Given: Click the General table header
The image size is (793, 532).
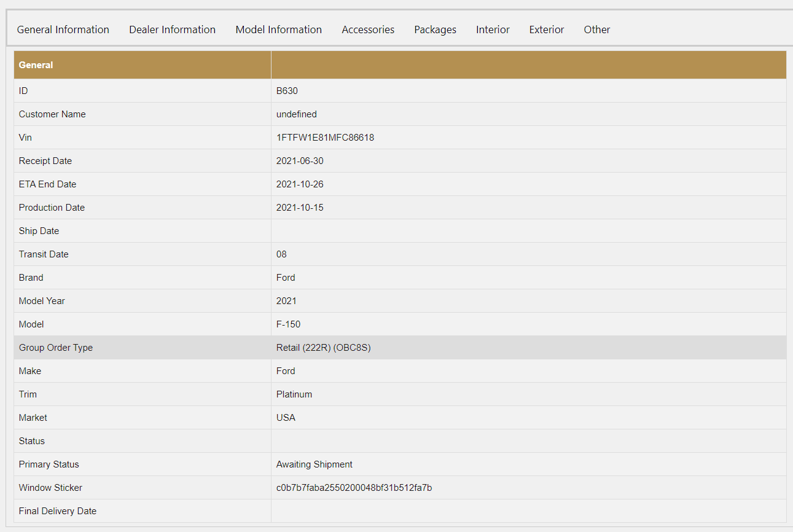Looking at the screenshot, I should 36,65.
